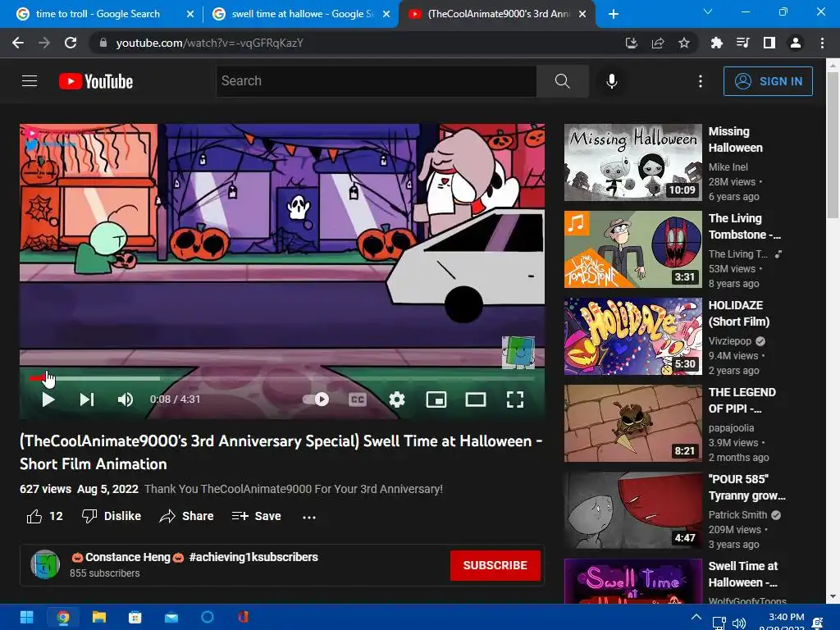Open the tab search chevron
Image resolution: width=840 pixels, height=630 pixels.
pos(708,11)
